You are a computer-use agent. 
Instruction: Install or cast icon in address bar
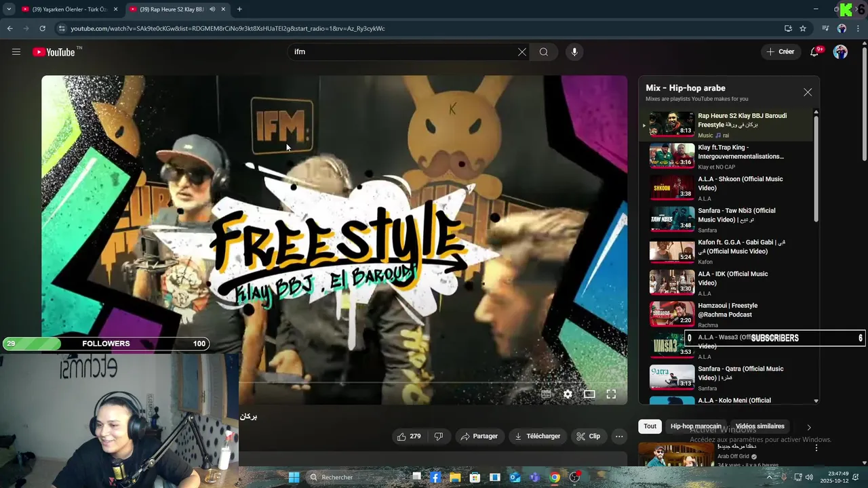point(788,28)
